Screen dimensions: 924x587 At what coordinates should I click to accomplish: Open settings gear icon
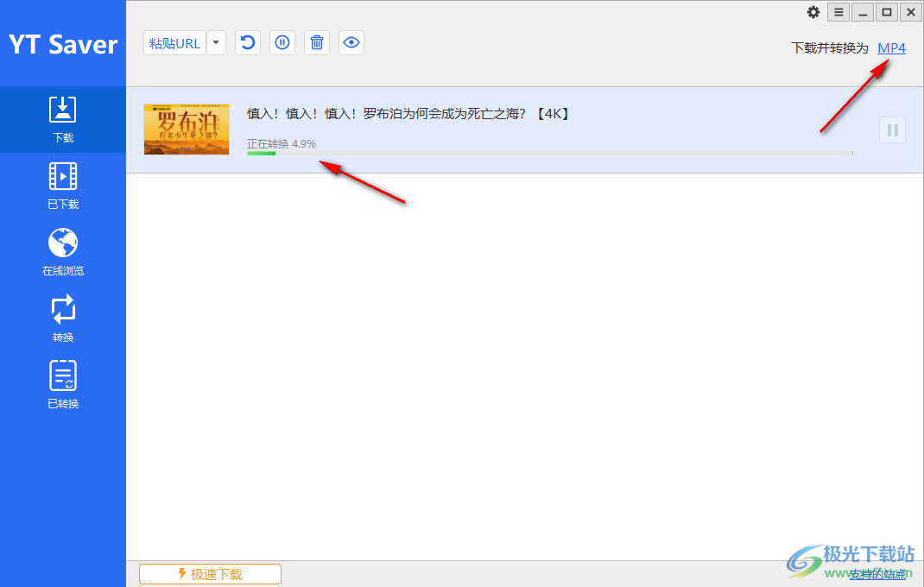tap(813, 12)
